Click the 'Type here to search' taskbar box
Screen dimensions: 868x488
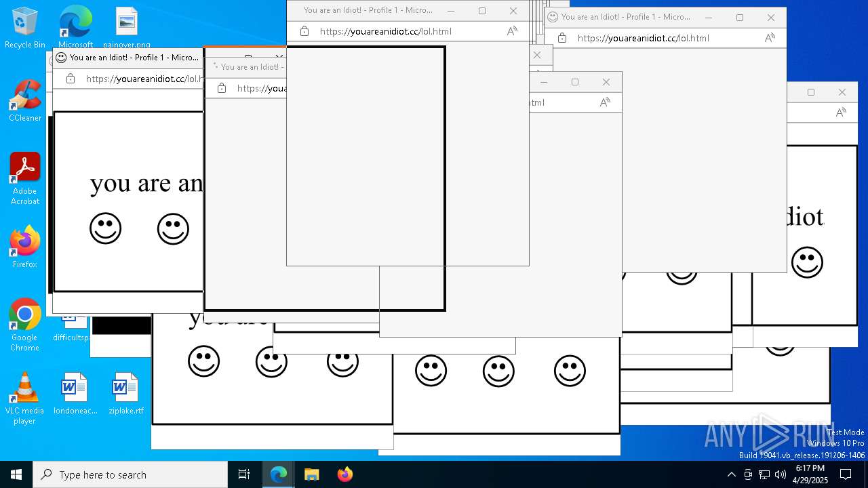pyautogui.click(x=130, y=474)
